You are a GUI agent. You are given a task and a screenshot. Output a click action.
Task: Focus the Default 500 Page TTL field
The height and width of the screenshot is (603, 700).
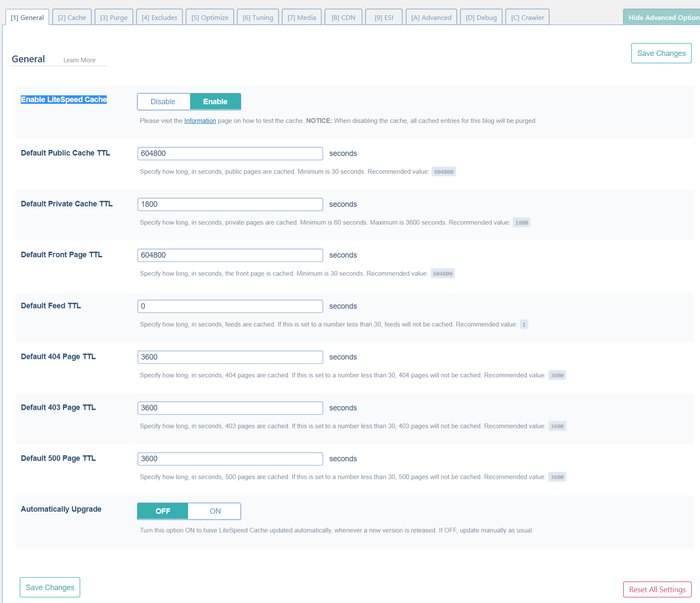click(x=230, y=459)
